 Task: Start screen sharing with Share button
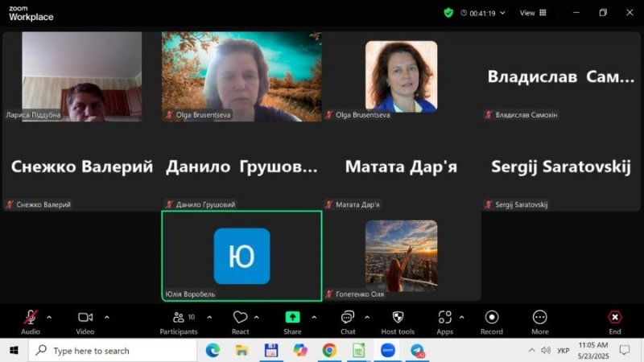(292, 318)
